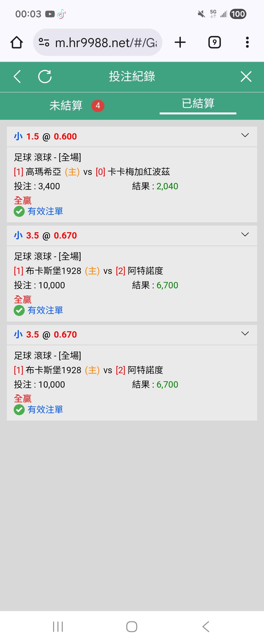Open the browser three-dot menu
Screen dimensions: 264x644
click(x=247, y=42)
